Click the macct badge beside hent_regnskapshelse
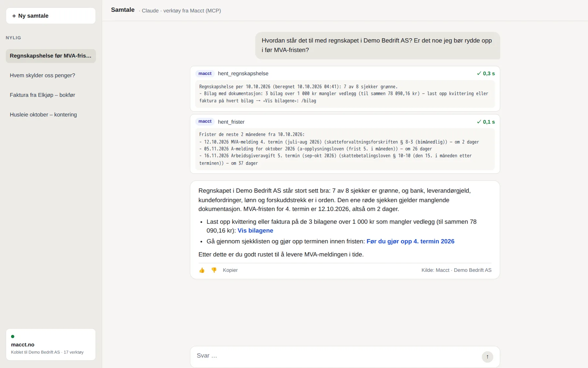588x368 pixels. 205,74
